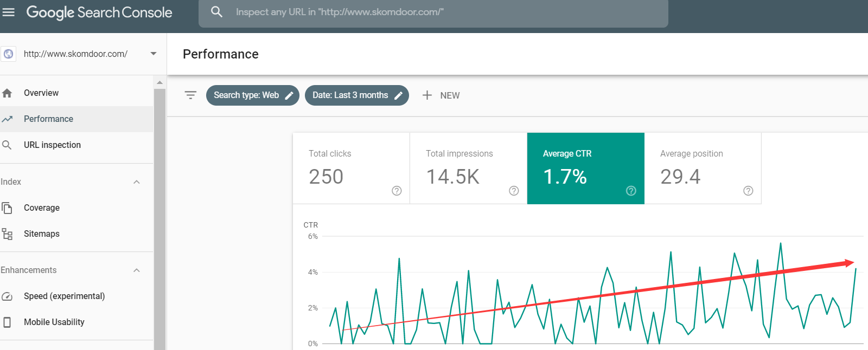Edit the Date: Last 3 months filter
Image resolution: width=868 pixels, height=350 pixels.
[357, 95]
